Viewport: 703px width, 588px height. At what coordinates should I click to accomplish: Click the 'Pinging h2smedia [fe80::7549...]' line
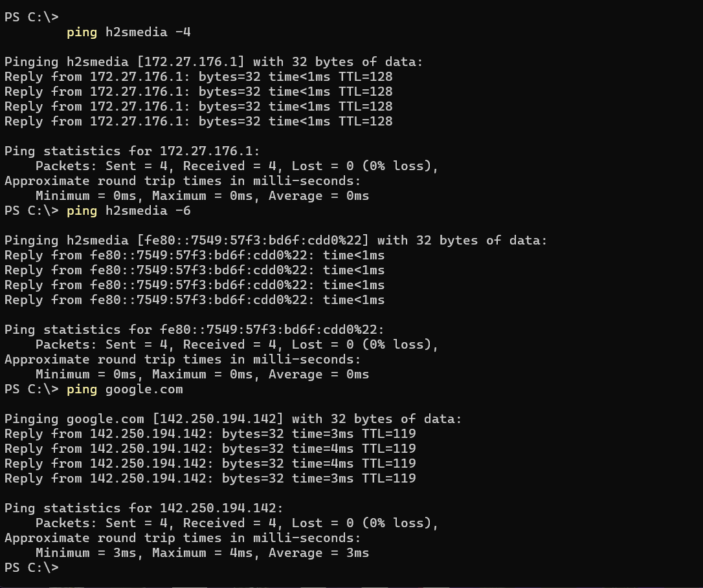(275, 240)
